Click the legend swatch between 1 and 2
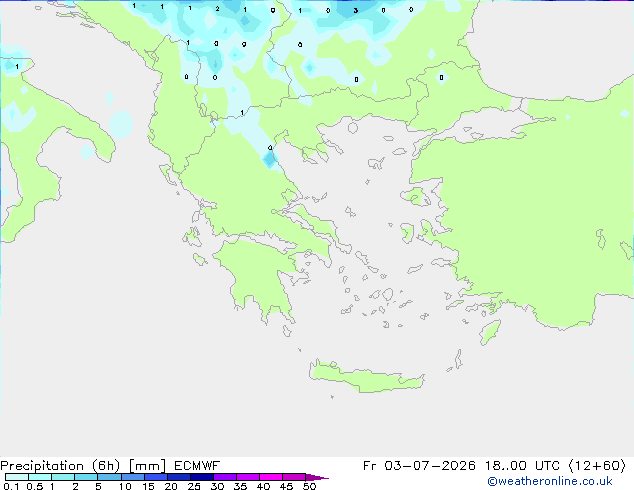The image size is (634, 490). click(63, 477)
